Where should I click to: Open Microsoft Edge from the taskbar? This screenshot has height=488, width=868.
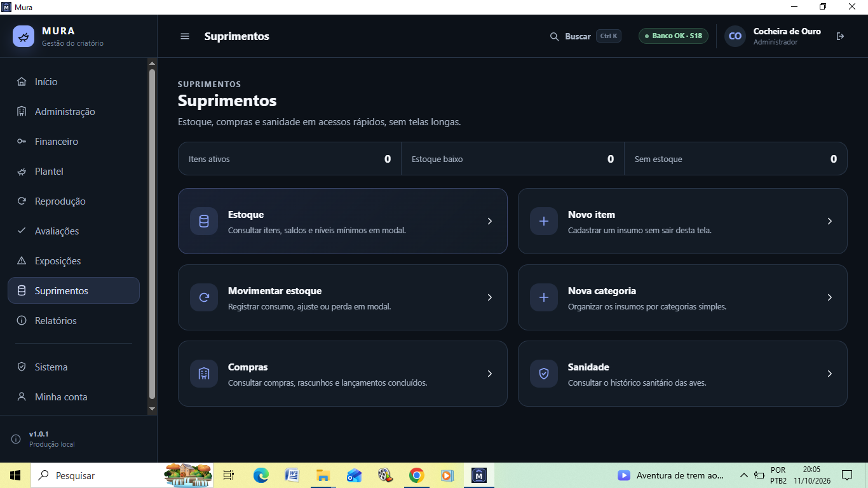click(x=261, y=475)
